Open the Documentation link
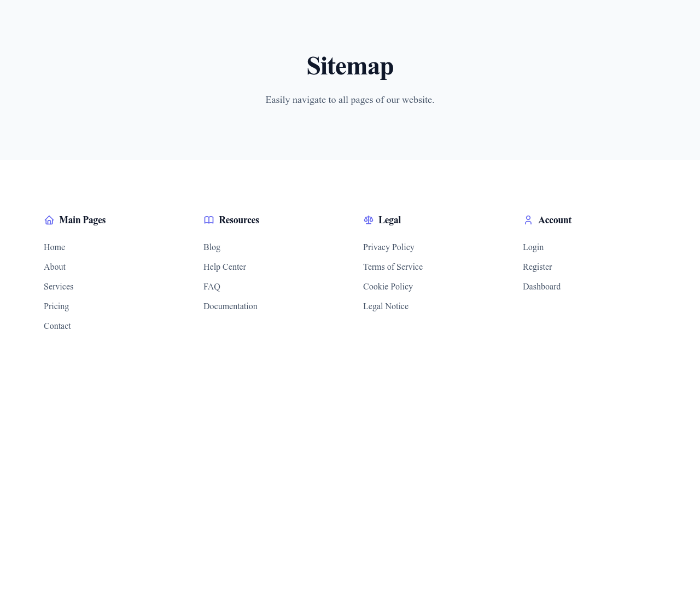Screen dimensions: 700x591 [230, 306]
